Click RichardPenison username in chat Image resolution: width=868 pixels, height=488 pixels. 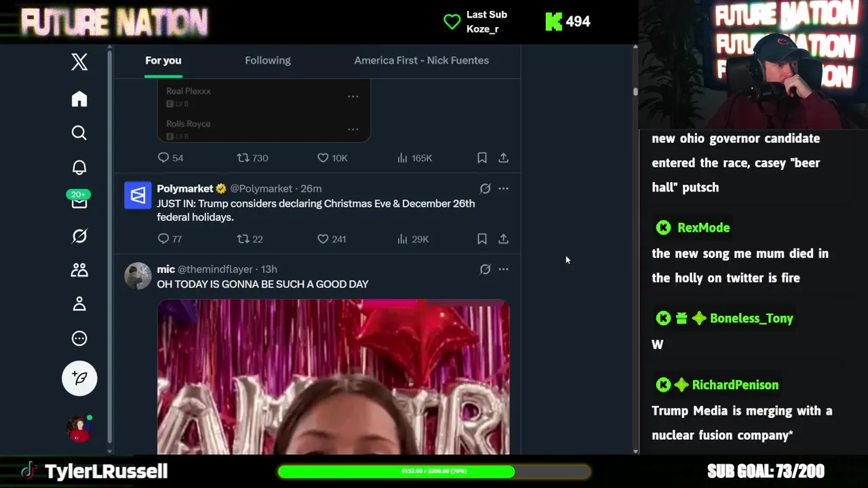[x=735, y=385]
